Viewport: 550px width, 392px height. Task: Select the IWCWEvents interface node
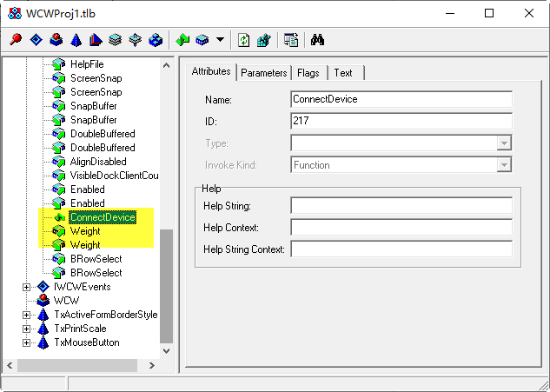82,287
